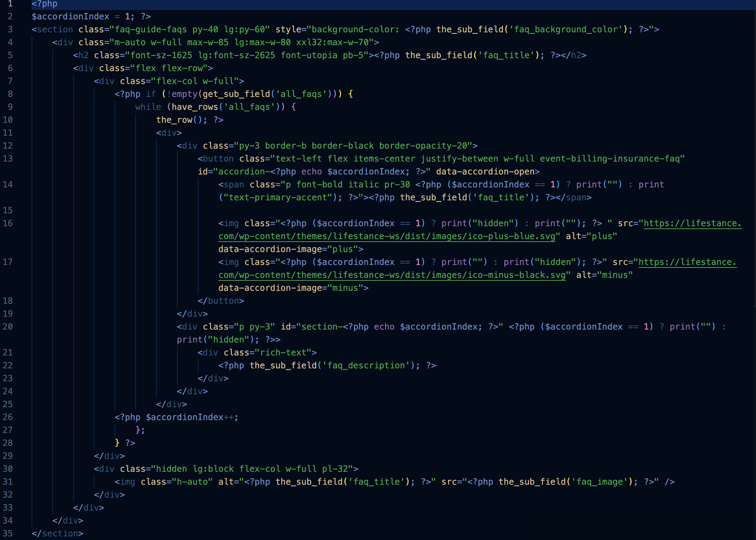This screenshot has width=756, height=540.
Task: Click the closing button tag
Action: [x=221, y=301]
